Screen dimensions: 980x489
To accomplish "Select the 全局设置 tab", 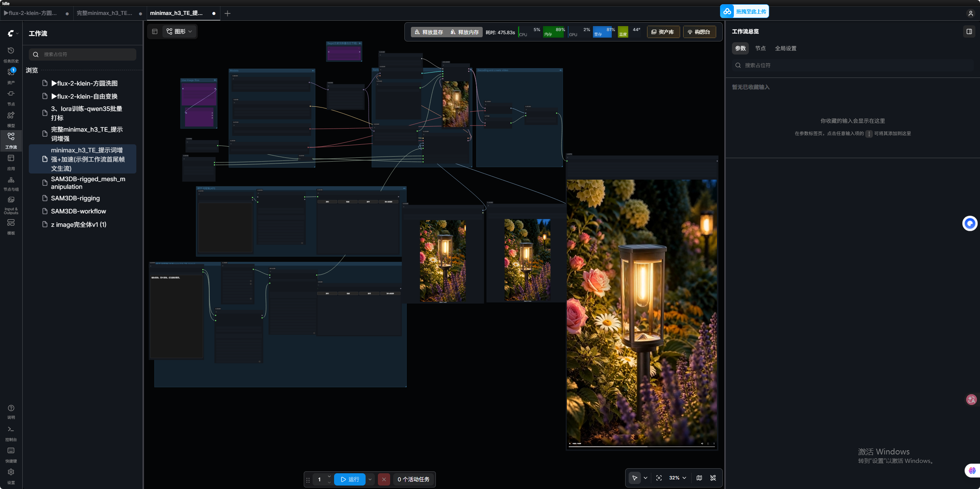I will (786, 48).
